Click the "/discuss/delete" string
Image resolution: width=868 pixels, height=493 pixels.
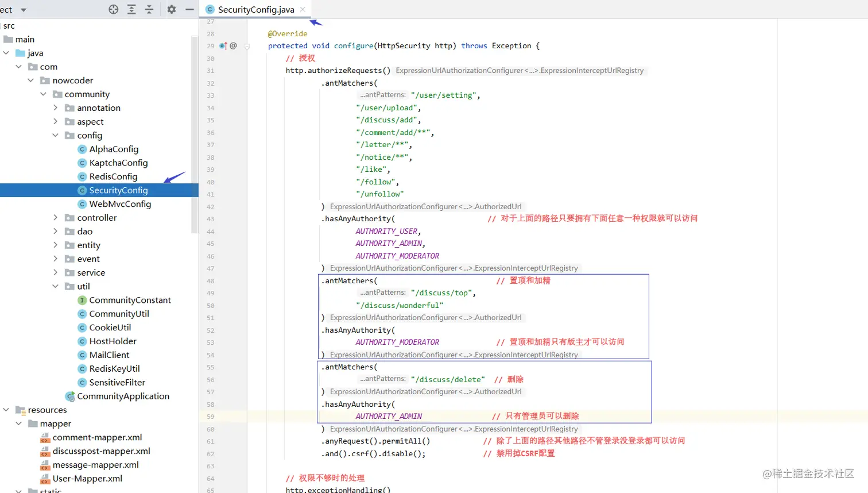pyautogui.click(x=448, y=380)
